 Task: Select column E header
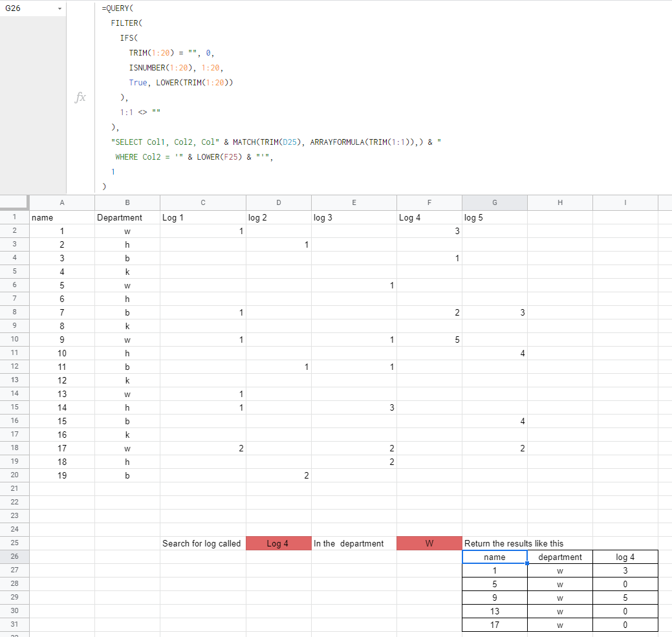click(354, 202)
